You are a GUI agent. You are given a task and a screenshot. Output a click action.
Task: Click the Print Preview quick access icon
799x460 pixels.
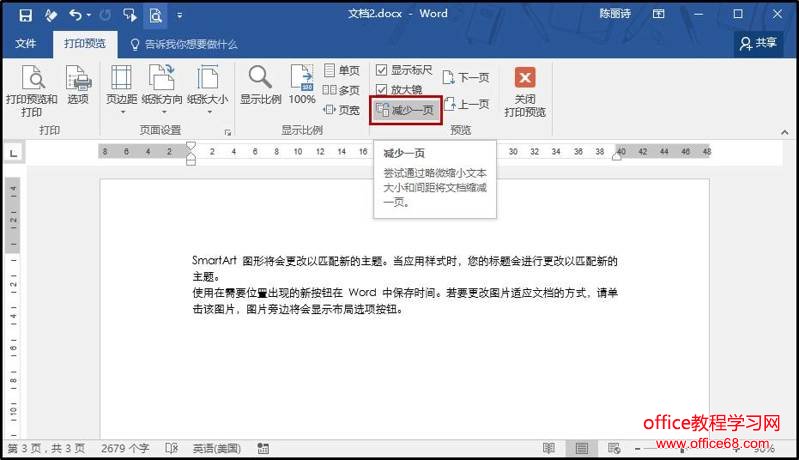tap(155, 15)
